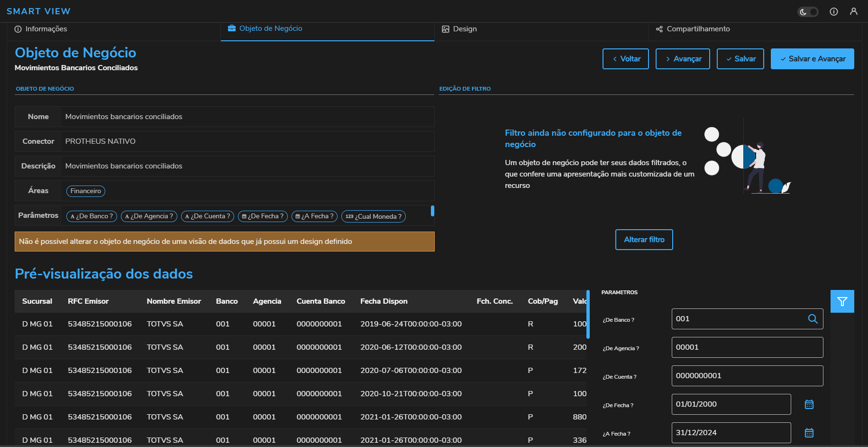Open calendar picker for ¿De Fecha?
The width and height of the screenshot is (868, 447).
[809, 404]
